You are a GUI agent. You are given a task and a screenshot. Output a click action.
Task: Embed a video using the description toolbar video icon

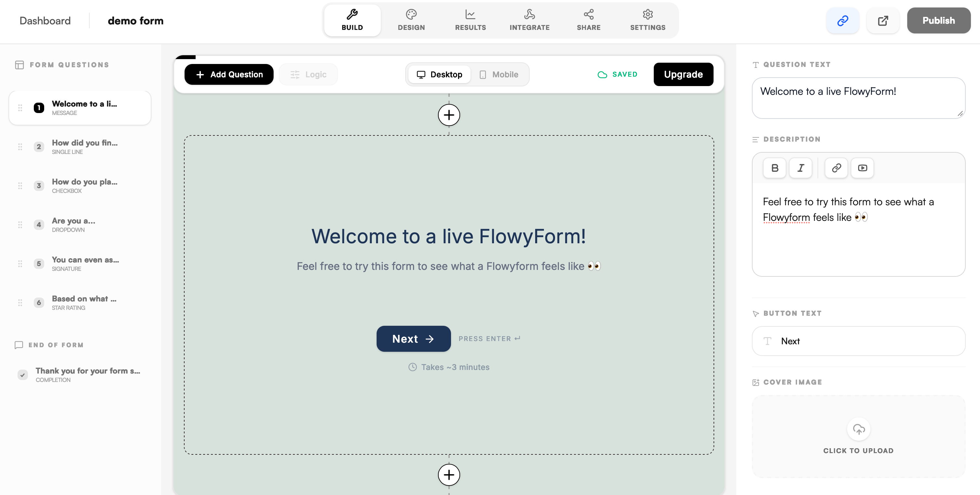(x=862, y=168)
